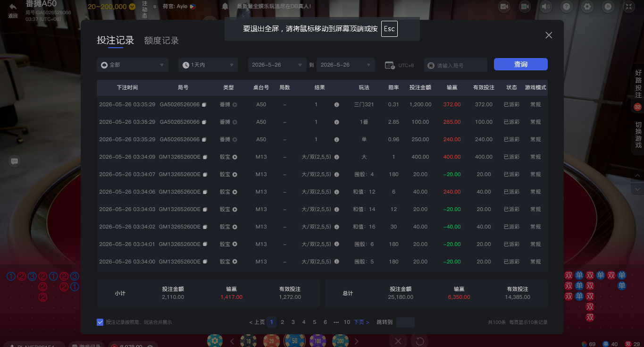Open the 1天内 time range dropdown
Screen dimensions: 644x347
pos(208,65)
